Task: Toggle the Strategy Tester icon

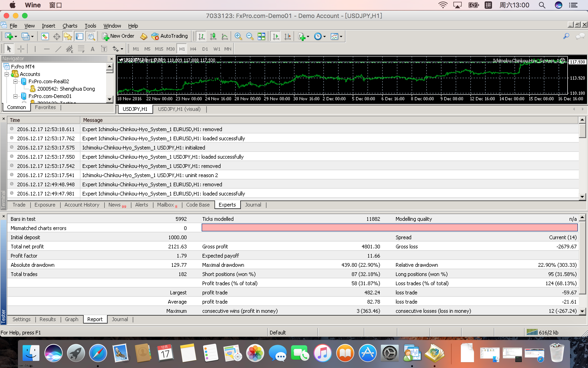Action: (x=91, y=37)
